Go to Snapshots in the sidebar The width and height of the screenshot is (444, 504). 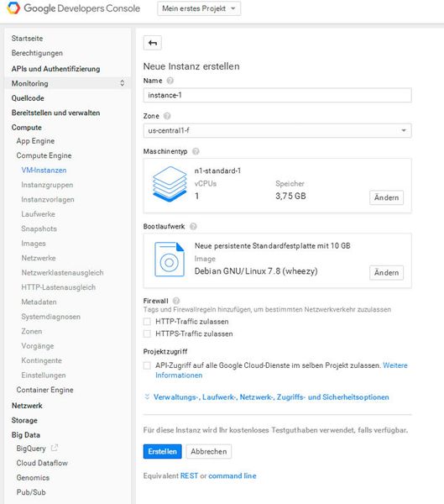[x=39, y=228]
